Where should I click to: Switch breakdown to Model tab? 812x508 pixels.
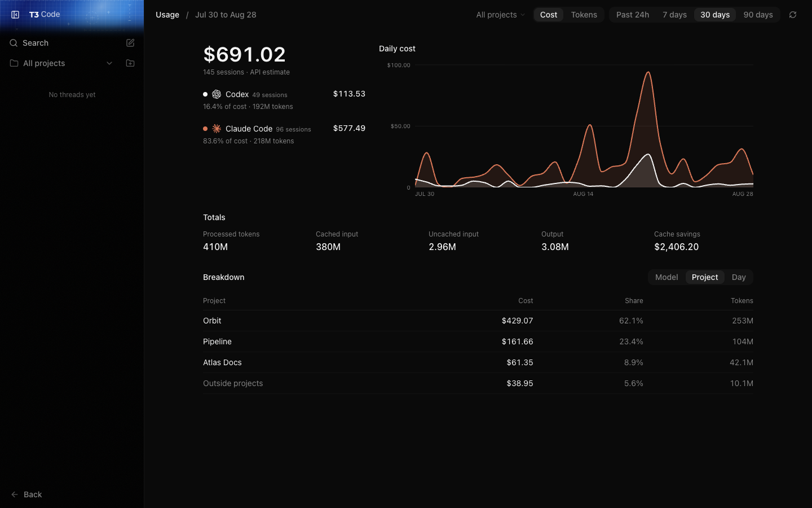(667, 277)
